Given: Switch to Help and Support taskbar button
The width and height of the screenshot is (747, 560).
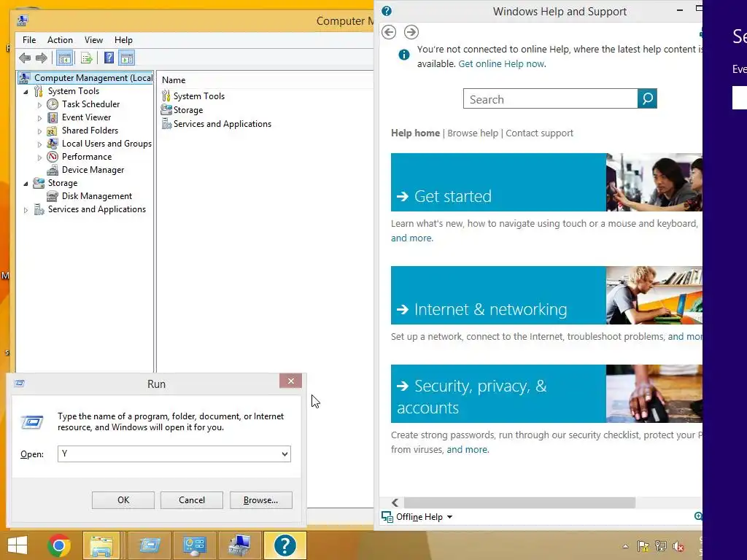Looking at the screenshot, I should [285, 545].
